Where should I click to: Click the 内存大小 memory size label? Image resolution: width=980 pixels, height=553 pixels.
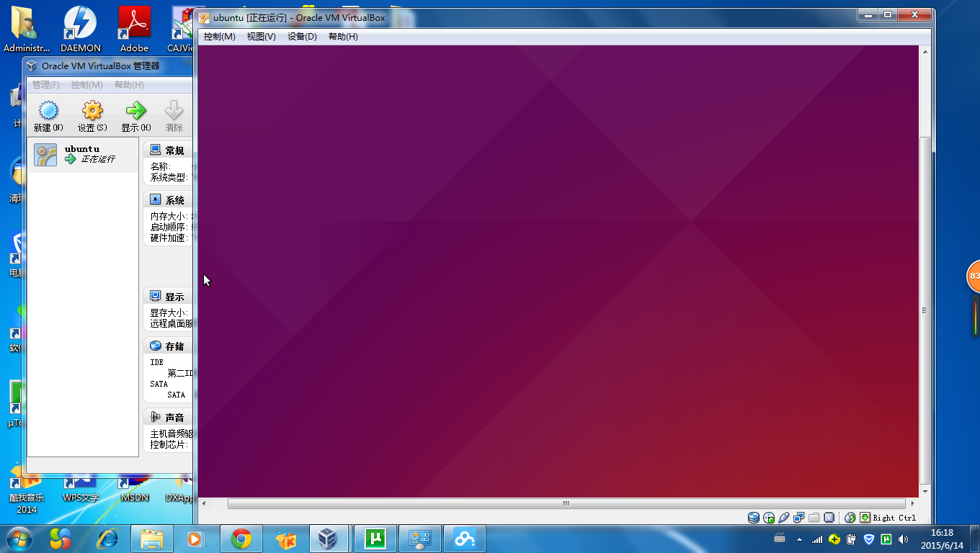click(169, 216)
